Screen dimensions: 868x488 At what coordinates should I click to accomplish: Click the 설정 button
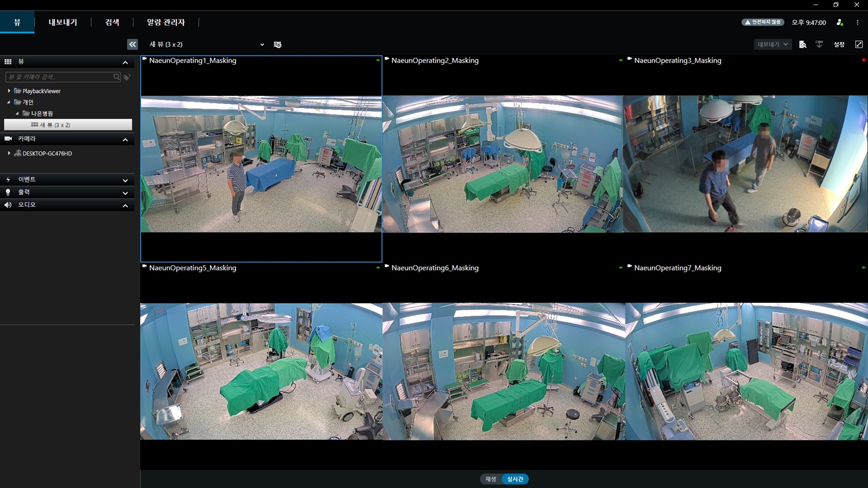click(x=839, y=45)
